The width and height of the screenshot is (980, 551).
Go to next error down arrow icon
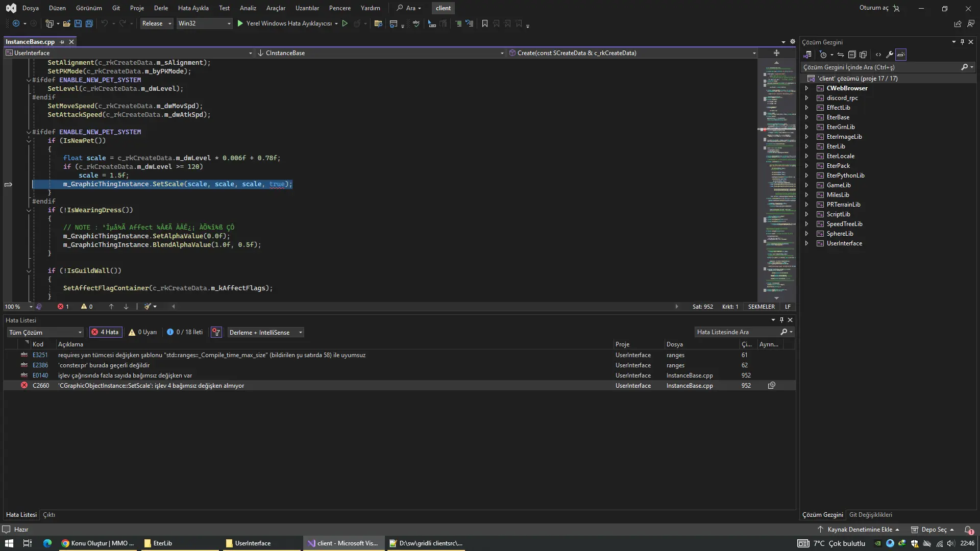[x=126, y=307]
